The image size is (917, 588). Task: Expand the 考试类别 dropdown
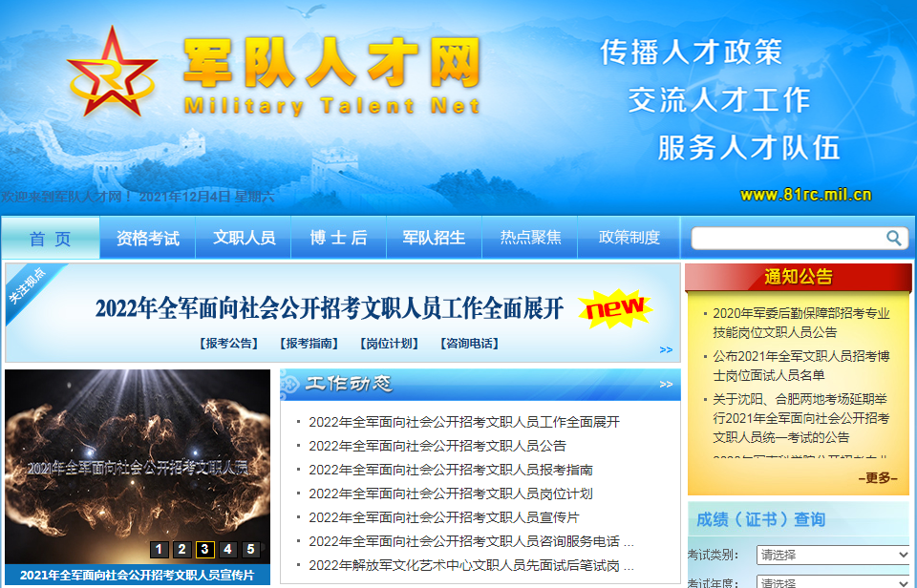click(833, 555)
